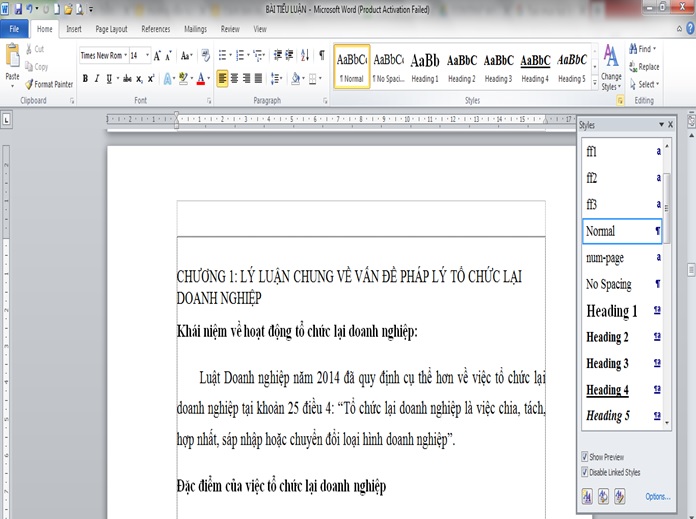Click the Sort A-Z icon
The image size is (696, 519).
click(303, 55)
